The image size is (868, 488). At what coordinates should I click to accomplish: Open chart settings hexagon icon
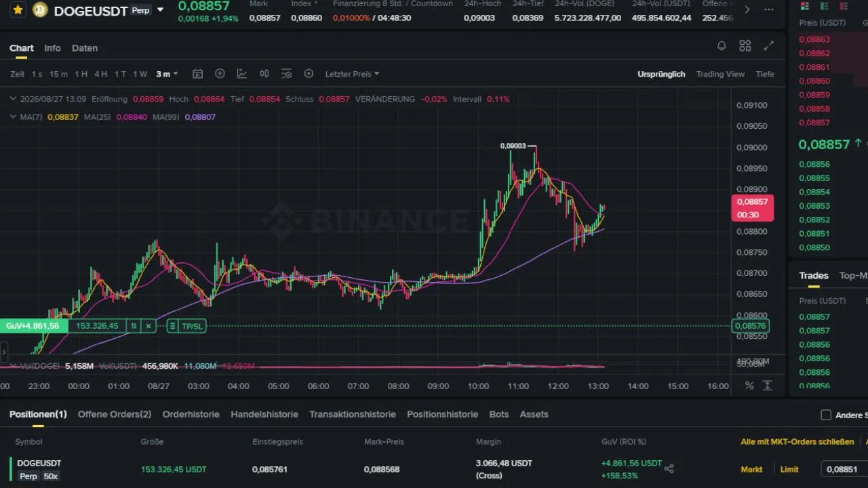(309, 74)
